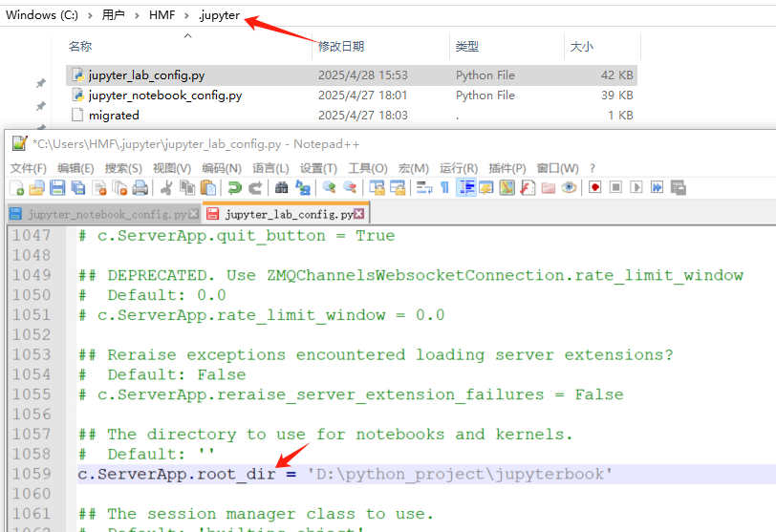776x532 pixels.
Task: Toggle the Monitoring eye icon
Action: (x=570, y=188)
